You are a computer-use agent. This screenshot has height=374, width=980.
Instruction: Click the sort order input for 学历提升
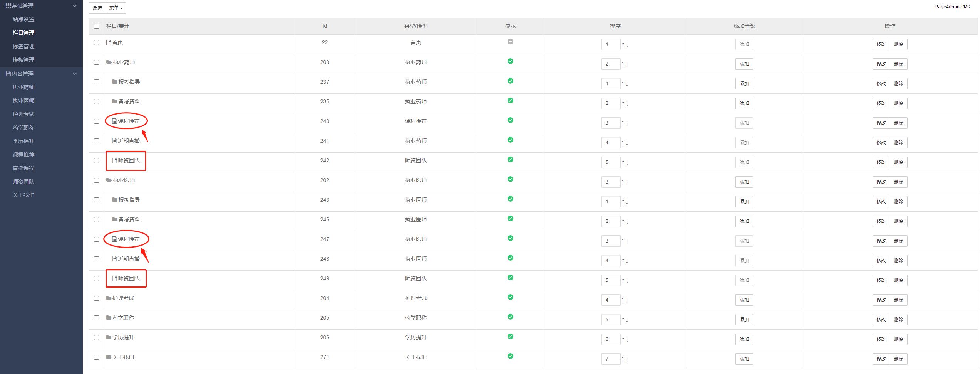[x=610, y=339]
